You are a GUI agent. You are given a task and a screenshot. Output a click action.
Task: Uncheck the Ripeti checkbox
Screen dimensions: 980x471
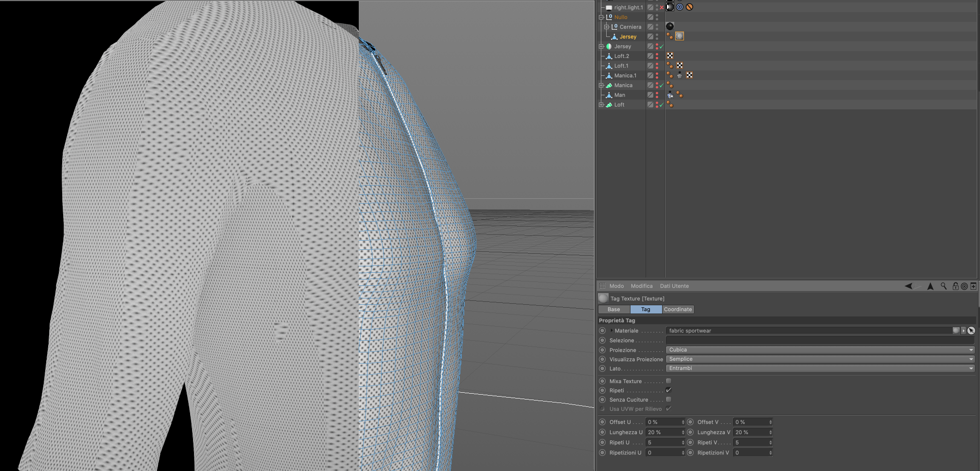668,390
